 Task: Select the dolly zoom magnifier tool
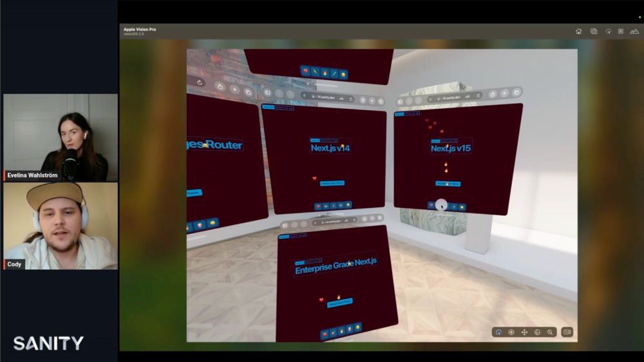(x=550, y=332)
